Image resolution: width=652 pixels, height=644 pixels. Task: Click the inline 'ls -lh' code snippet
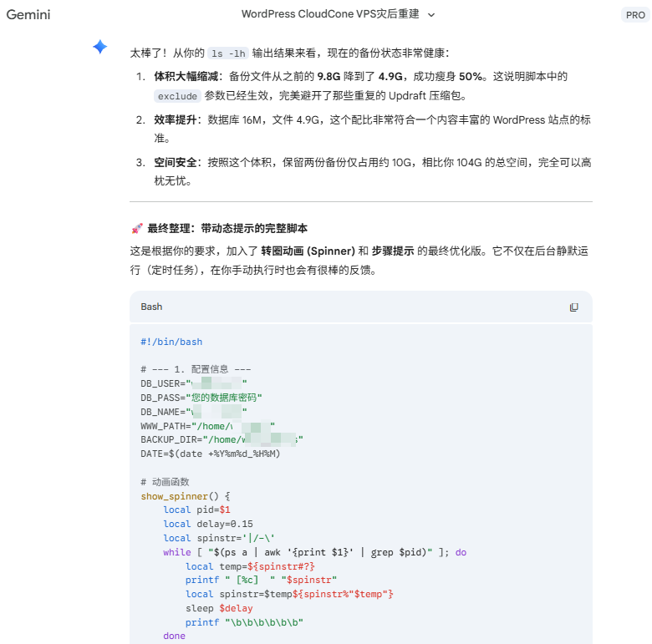(228, 53)
